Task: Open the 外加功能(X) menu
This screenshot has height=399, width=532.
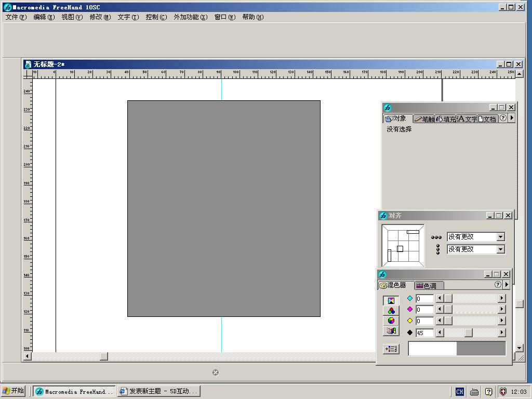Action: coord(190,17)
